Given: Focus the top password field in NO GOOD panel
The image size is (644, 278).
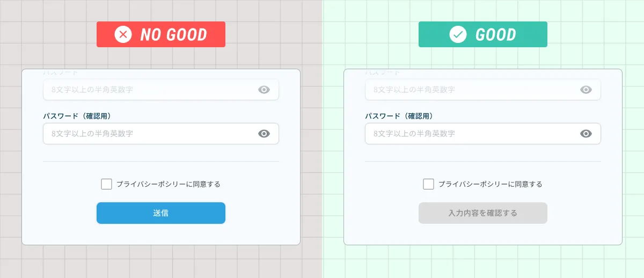Looking at the screenshot, I should click(150, 90).
